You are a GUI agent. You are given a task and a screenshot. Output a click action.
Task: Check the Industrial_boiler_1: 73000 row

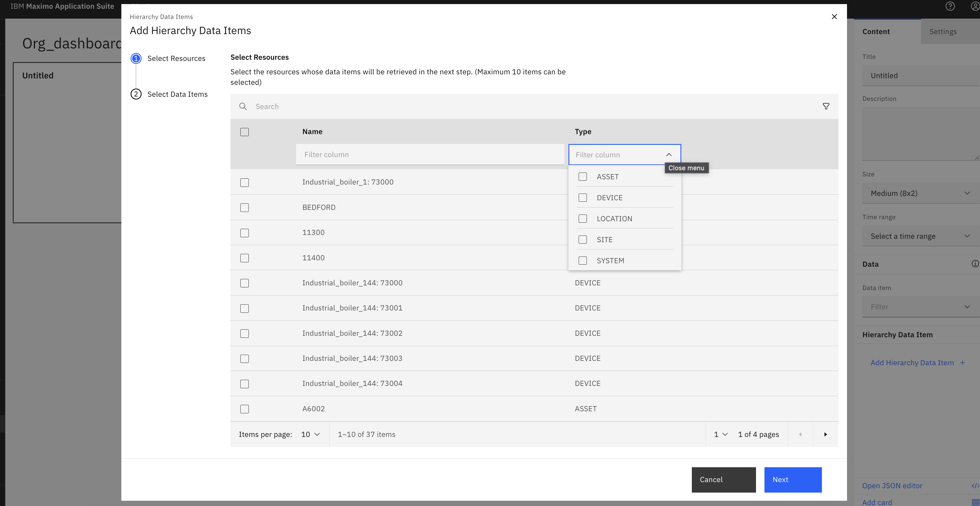pyautogui.click(x=245, y=182)
